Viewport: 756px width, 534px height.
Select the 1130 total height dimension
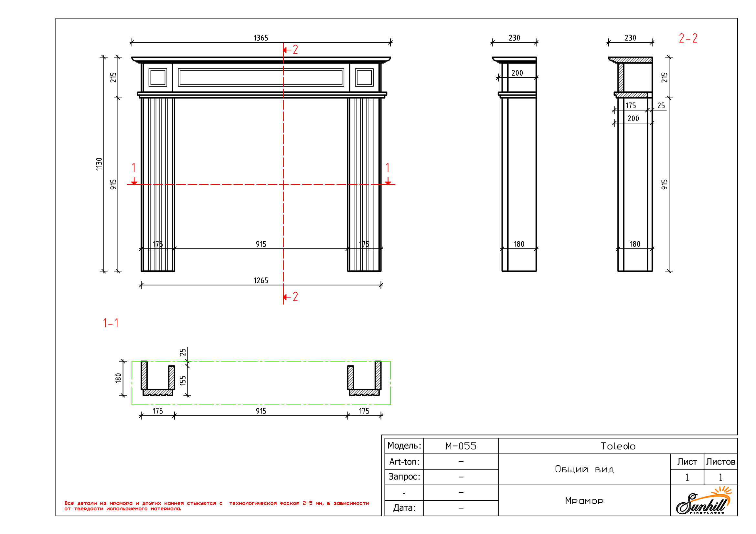tap(99, 164)
